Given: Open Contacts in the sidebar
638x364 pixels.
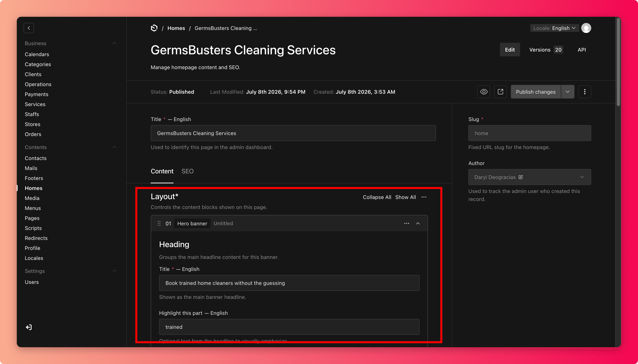Looking at the screenshot, I should pyautogui.click(x=36, y=158).
